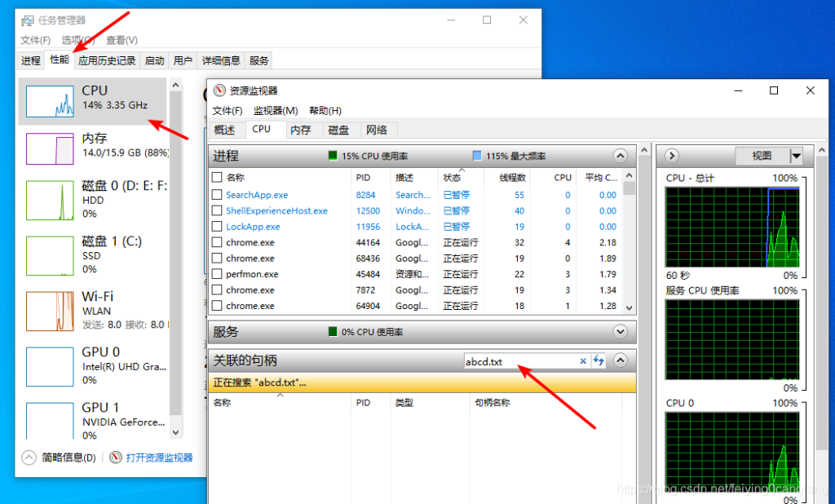Collapse the 进程 process section
Image resolution: width=835 pixels, height=504 pixels.
click(x=621, y=155)
